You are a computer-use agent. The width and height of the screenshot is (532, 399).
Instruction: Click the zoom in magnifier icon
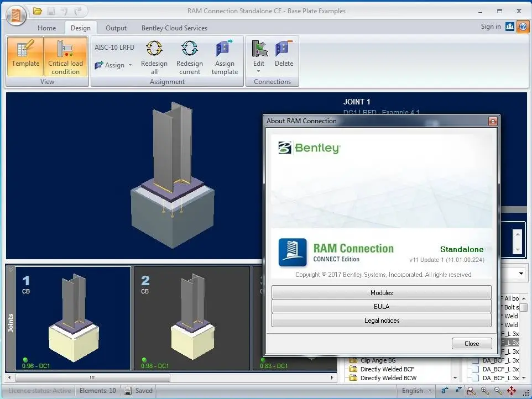tap(485, 391)
